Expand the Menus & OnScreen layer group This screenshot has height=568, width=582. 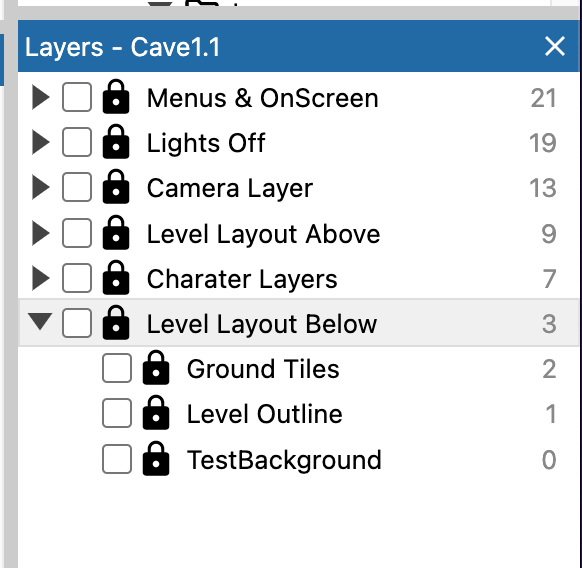click(x=40, y=97)
